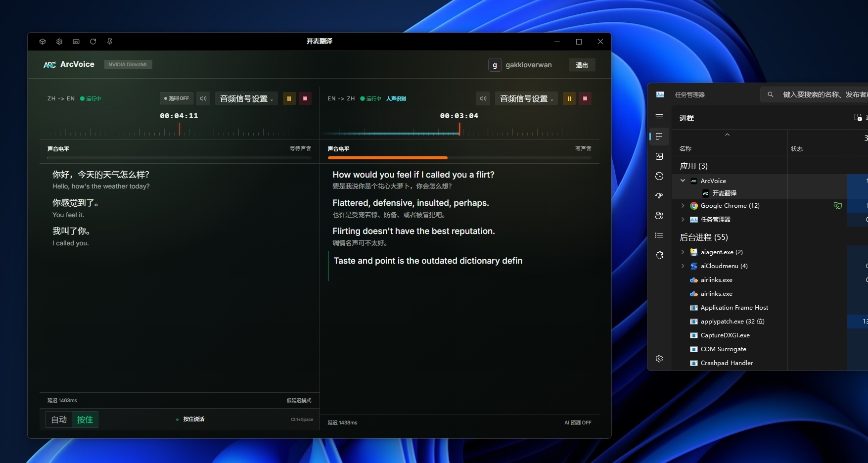Pause the EN -> ZH translation

(x=569, y=98)
